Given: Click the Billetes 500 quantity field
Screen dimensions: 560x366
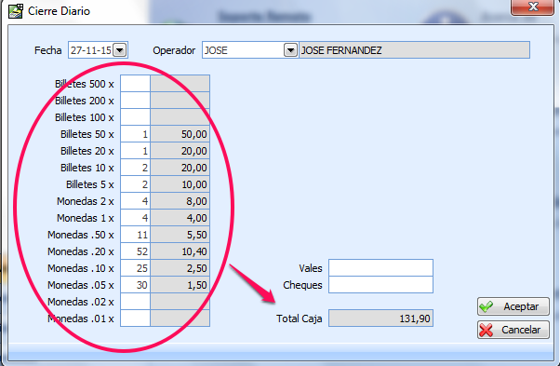Looking at the screenshot, I should [x=135, y=84].
